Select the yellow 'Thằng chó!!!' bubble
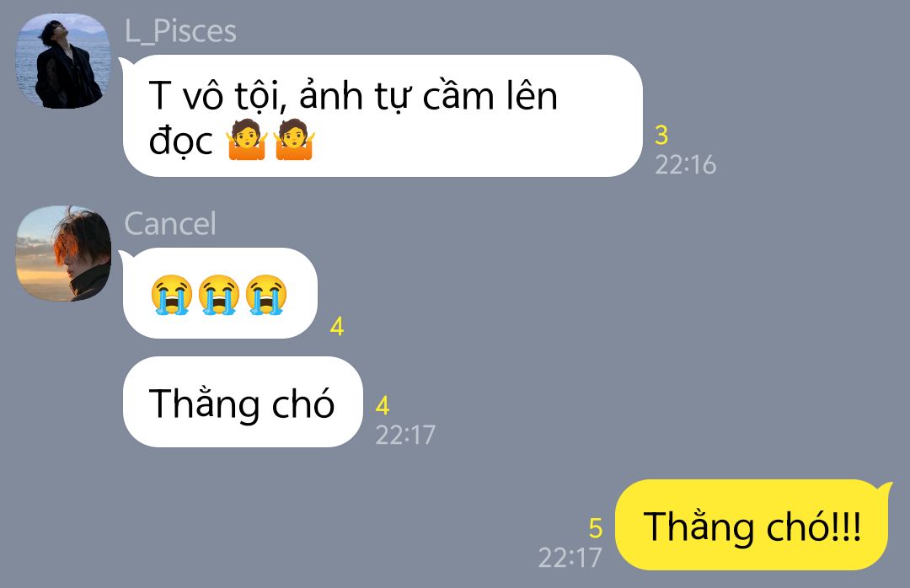This screenshot has width=910, height=588. 753,525
